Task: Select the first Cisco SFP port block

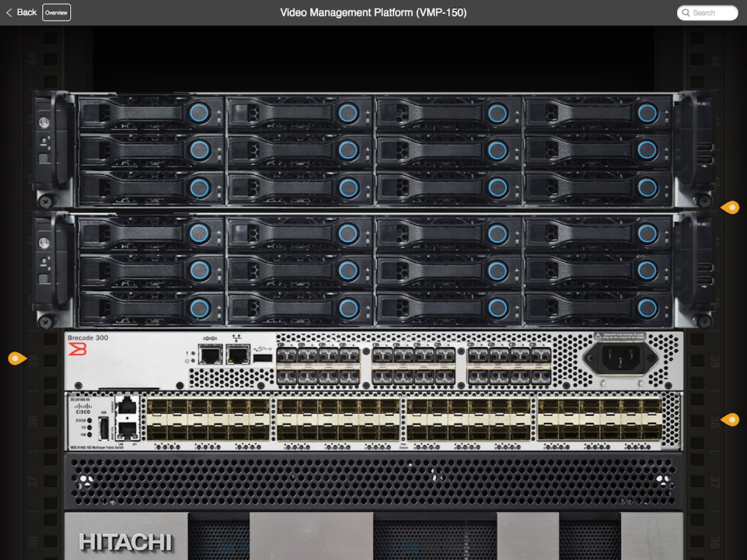Action: pyautogui.click(x=208, y=419)
